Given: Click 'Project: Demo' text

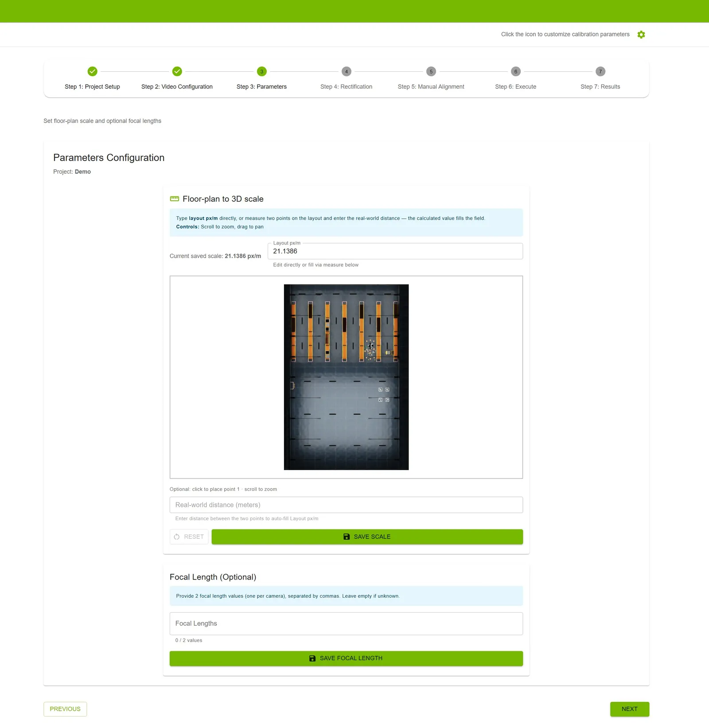Looking at the screenshot, I should tap(72, 172).
